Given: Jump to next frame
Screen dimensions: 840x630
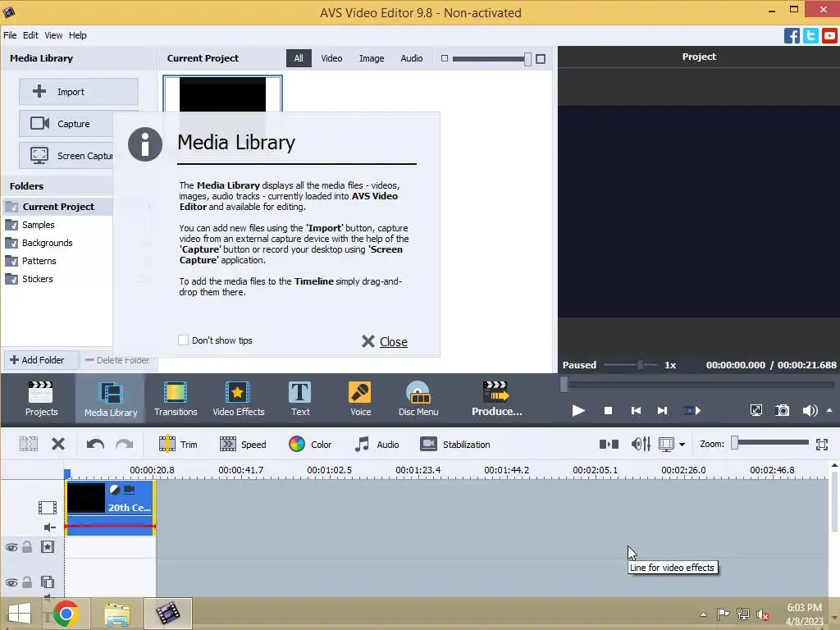Looking at the screenshot, I should pyautogui.click(x=663, y=411).
